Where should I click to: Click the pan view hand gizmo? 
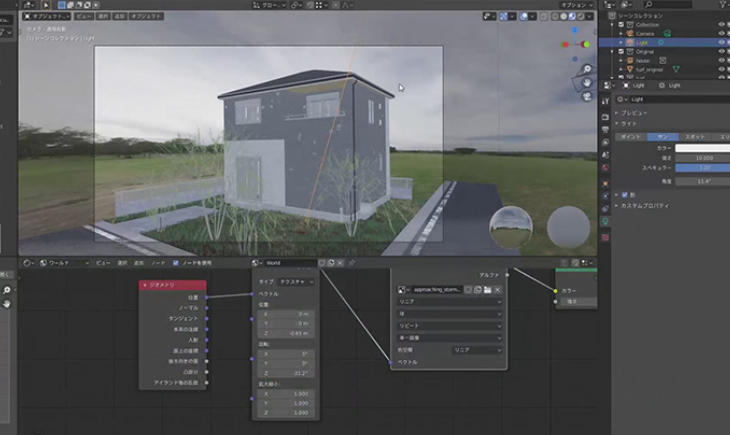(588, 83)
